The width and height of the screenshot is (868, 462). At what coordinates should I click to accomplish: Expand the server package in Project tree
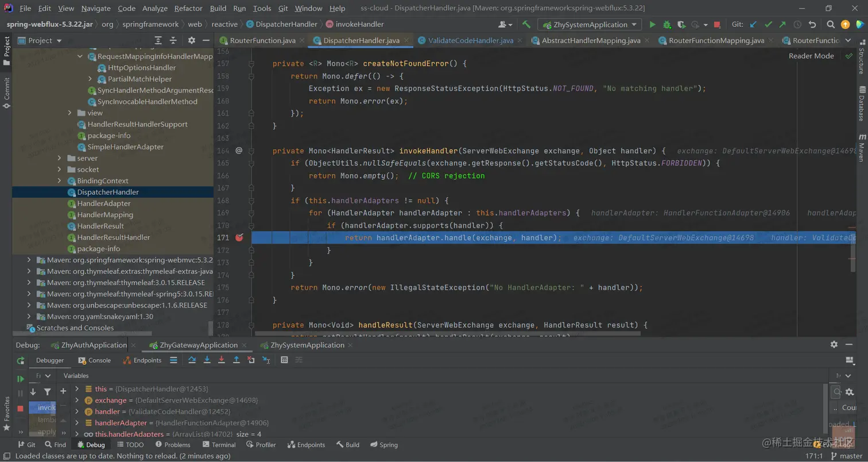click(x=59, y=158)
